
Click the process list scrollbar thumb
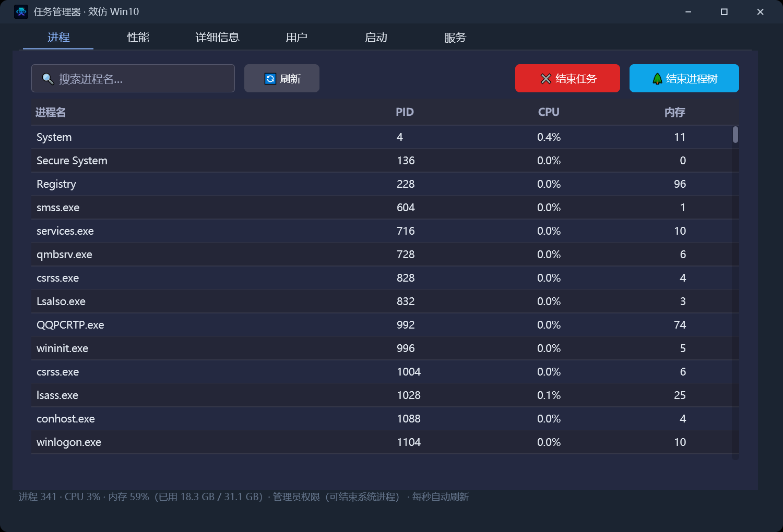click(x=735, y=135)
